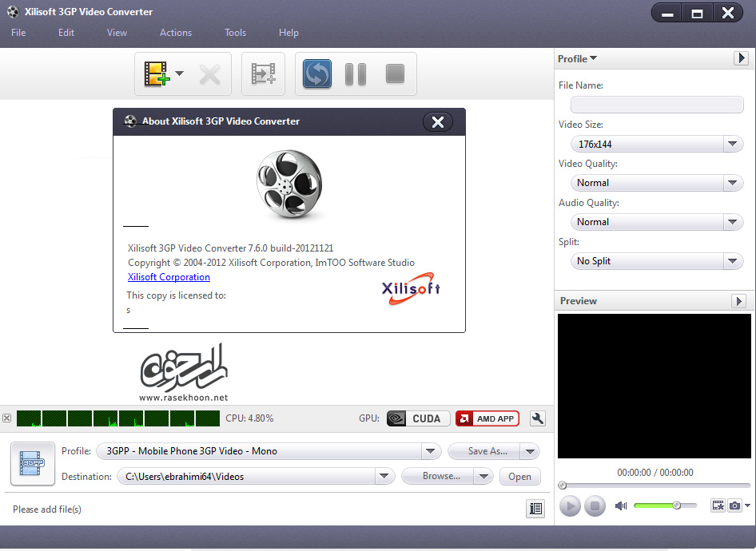Click the film reel logo in About dialog
This screenshot has width=756, height=551.
coord(289,184)
